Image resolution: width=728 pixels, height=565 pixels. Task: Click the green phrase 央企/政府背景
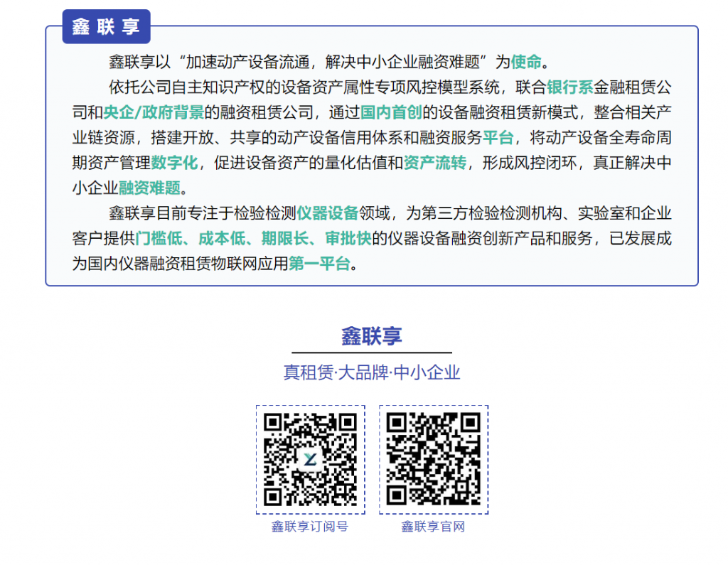pos(154,112)
